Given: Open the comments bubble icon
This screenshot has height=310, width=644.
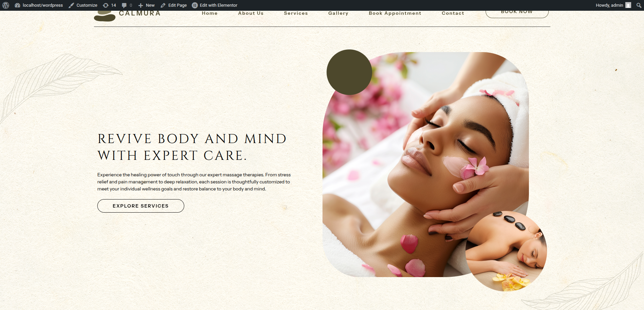Looking at the screenshot, I should tap(127, 5).
